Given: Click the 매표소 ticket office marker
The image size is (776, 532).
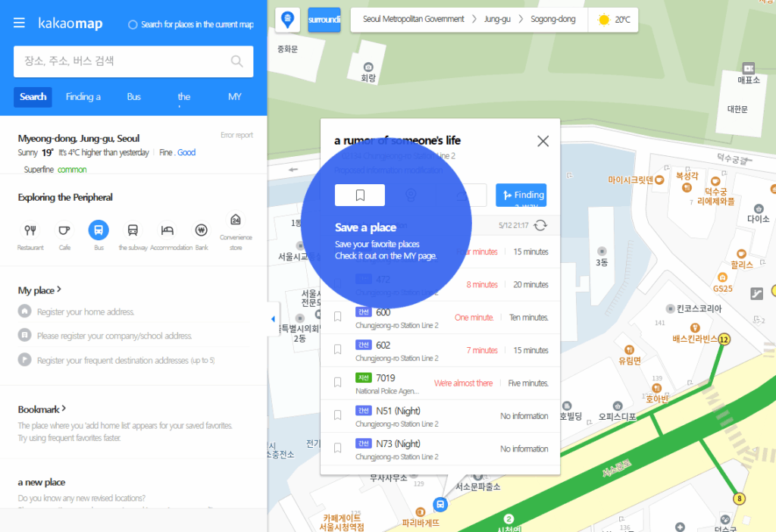Looking at the screenshot, I should tap(748, 68).
